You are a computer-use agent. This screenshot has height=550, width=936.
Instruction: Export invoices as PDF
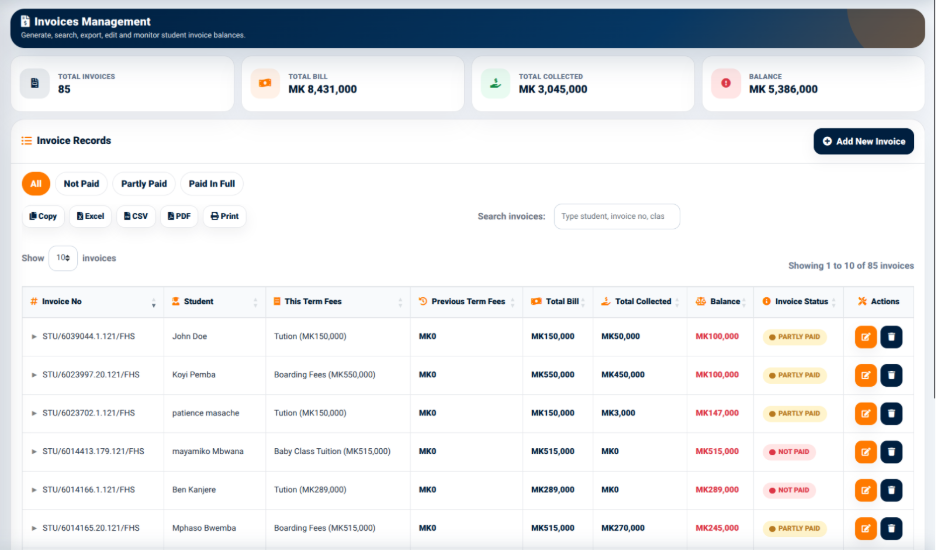(179, 216)
